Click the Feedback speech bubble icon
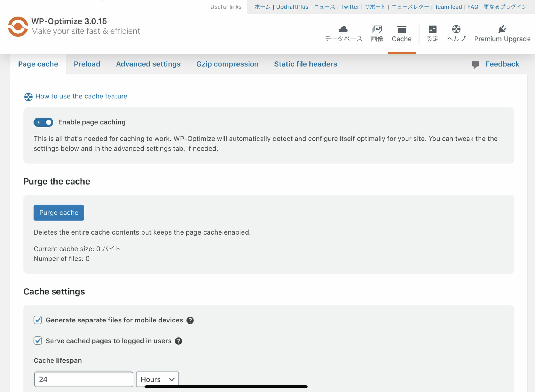Viewport: 535px width, 392px height. click(475, 64)
